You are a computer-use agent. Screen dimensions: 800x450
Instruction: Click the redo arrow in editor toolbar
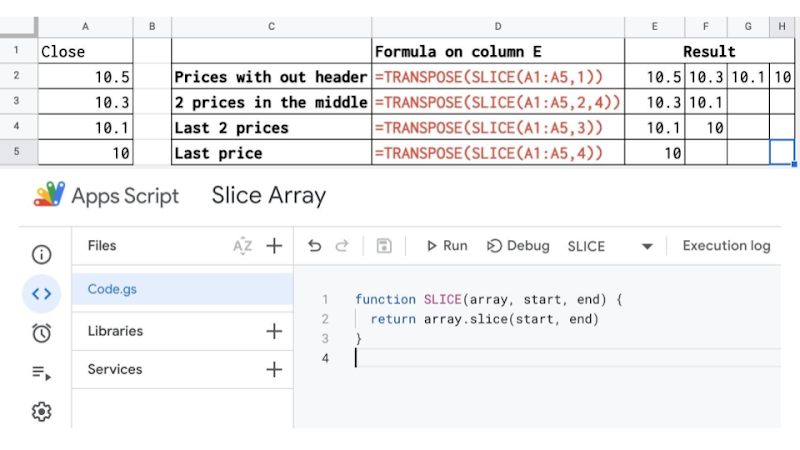pyautogui.click(x=342, y=246)
